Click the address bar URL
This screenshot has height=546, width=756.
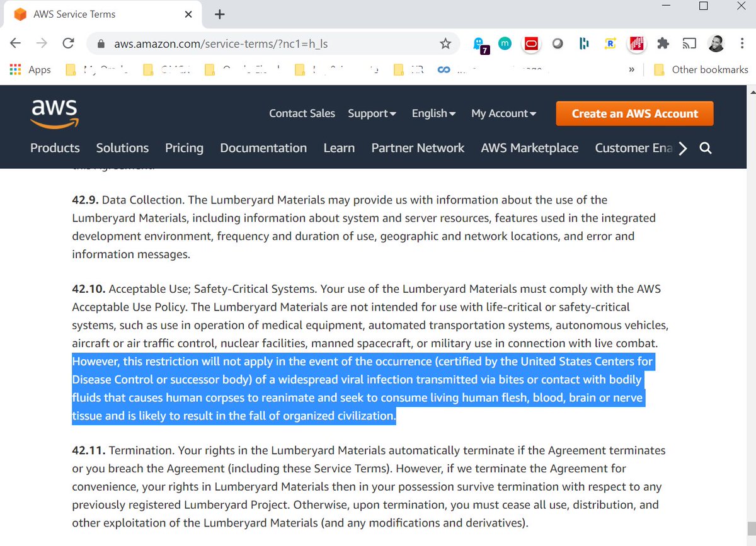pos(220,44)
